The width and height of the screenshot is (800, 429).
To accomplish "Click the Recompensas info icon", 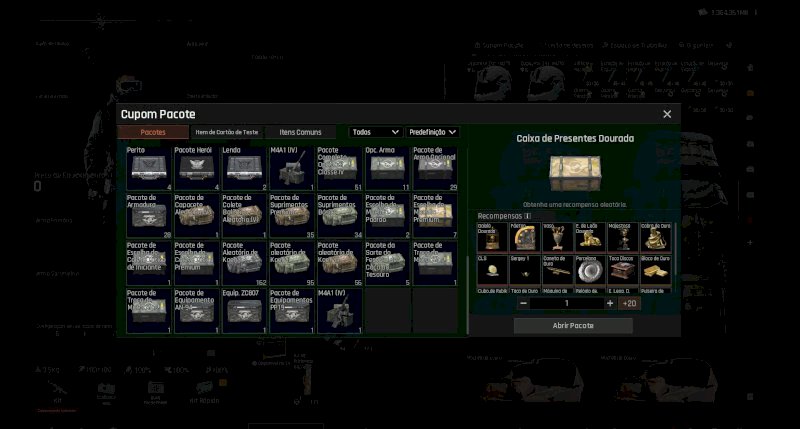I will tap(528, 215).
